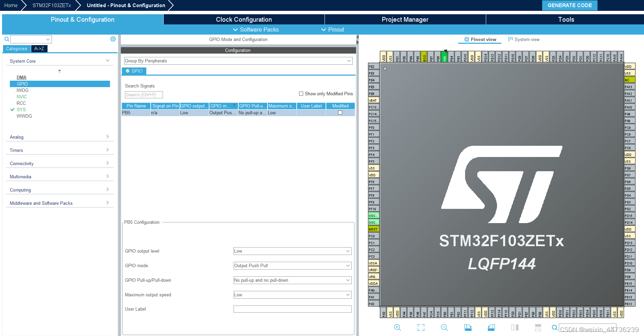Screen dimensions: 644x336
Task: Select the VDDA pin on the chip
Action: (x=373, y=283)
